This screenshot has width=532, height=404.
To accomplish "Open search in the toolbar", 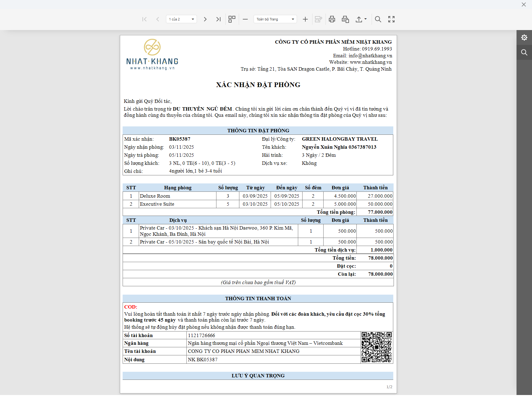I will 378,19.
